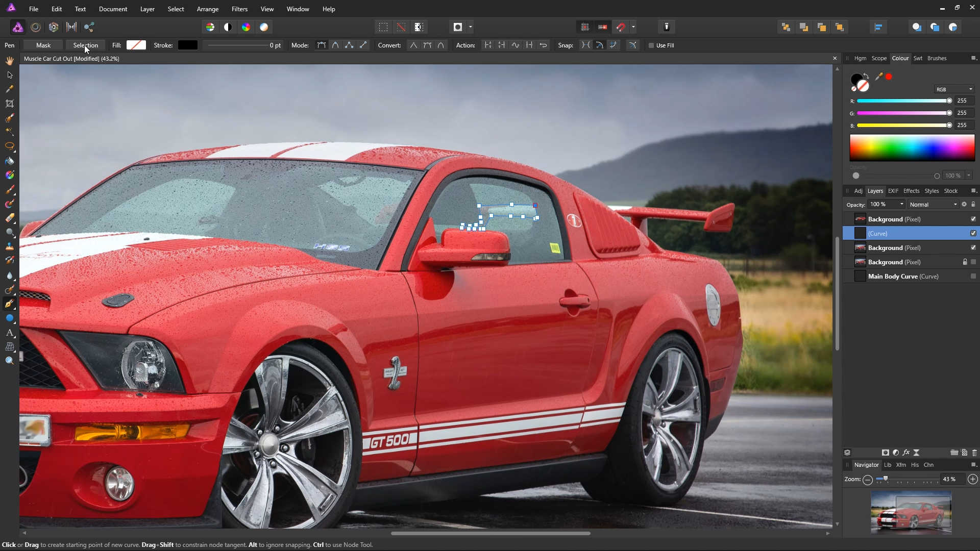Show the Main Body Curve layer

coord(973,276)
